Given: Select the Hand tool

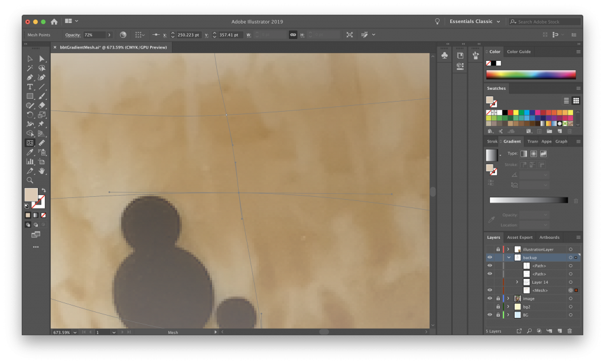Looking at the screenshot, I should (x=41, y=170).
